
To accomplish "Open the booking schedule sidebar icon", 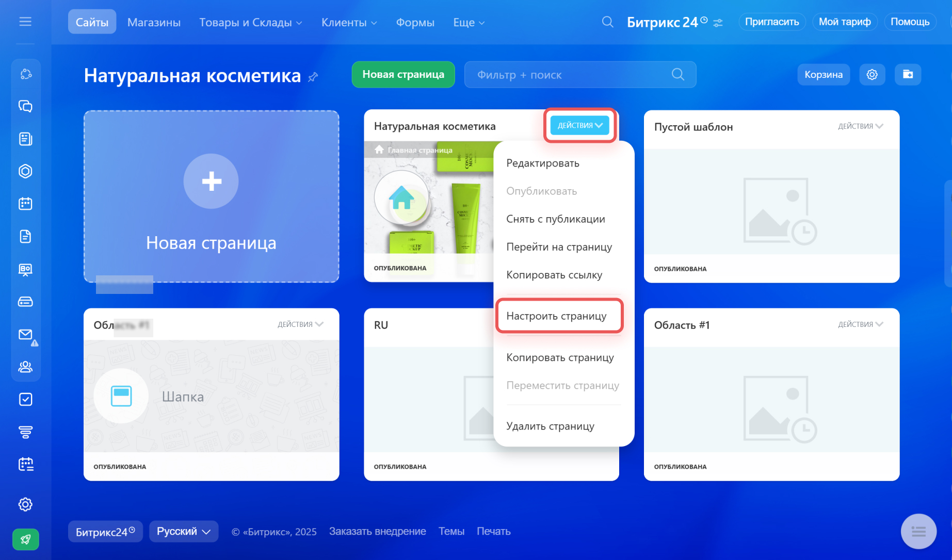I will (x=25, y=465).
